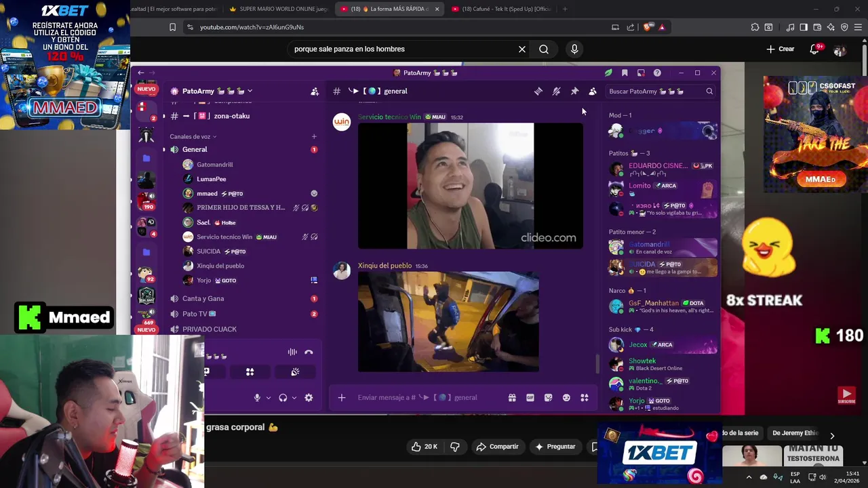868x488 pixels.
Task: Open the emoji picker
Action: (566, 398)
